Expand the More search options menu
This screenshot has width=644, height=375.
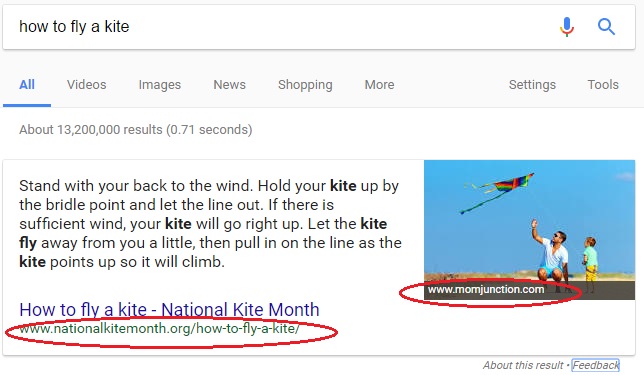pyautogui.click(x=380, y=85)
